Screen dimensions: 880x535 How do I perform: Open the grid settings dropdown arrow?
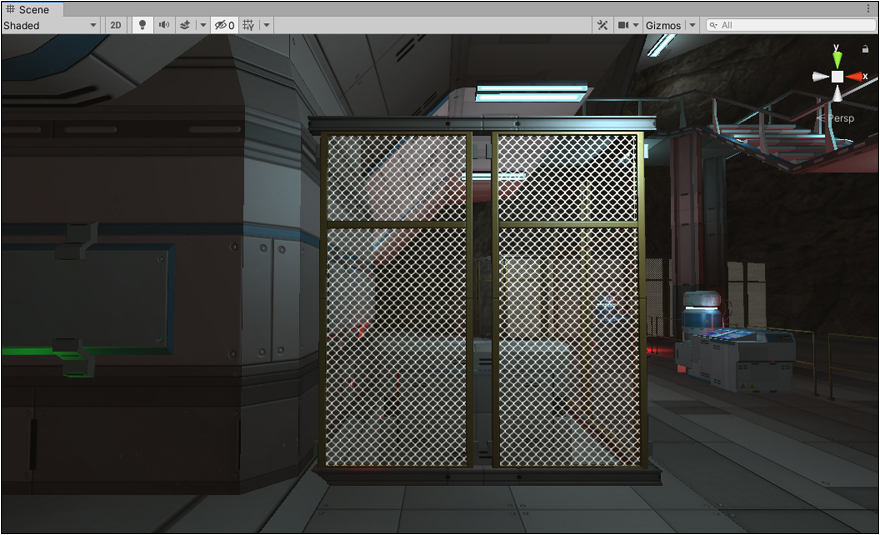pos(267,25)
